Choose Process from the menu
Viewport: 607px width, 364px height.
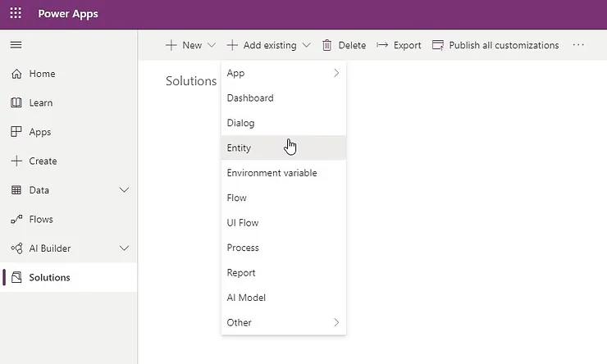coord(284,248)
